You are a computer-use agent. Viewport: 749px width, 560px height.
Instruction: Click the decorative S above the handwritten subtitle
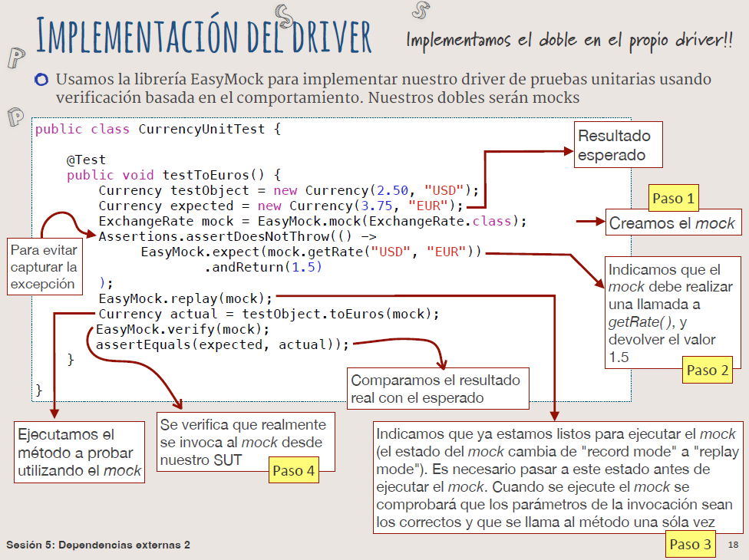(x=420, y=10)
